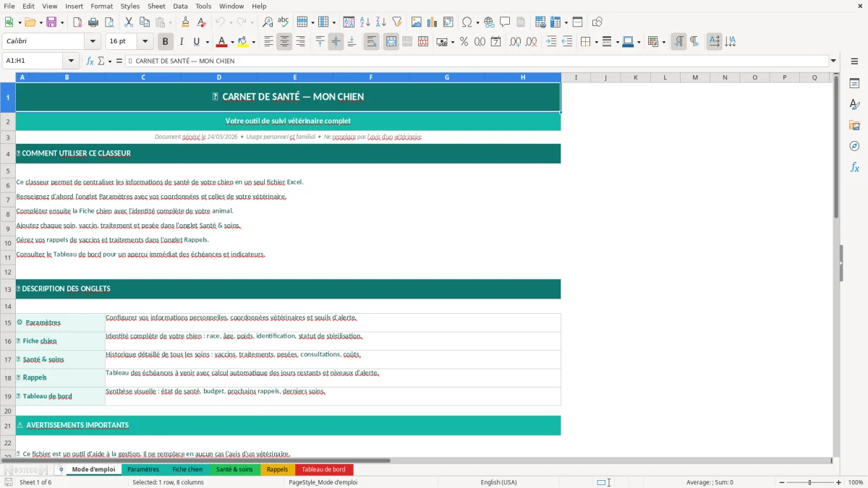868x488 pixels.
Task: Open the sidebar Properties panel
Action: (854, 84)
